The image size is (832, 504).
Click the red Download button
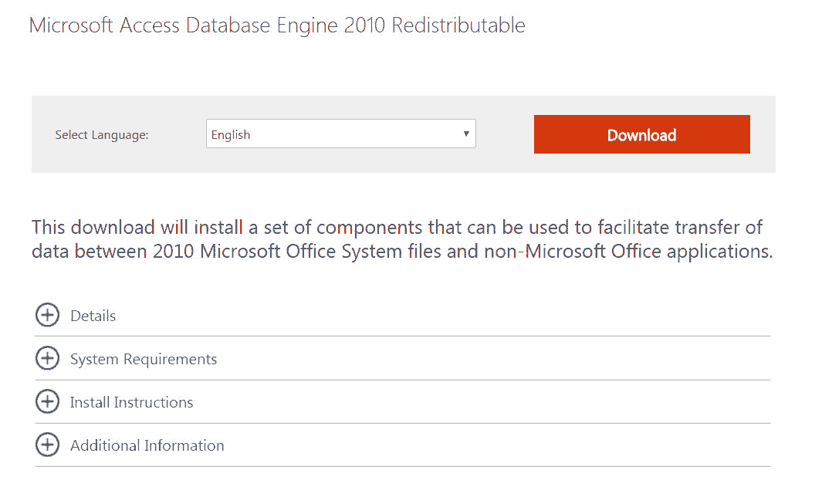point(641,134)
